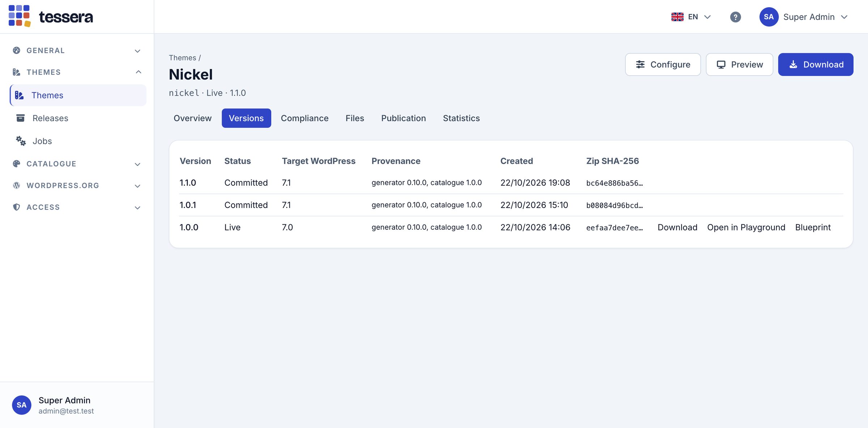Screen dimensions: 868x428
Task: Click the UK flag language icon
Action: click(677, 17)
